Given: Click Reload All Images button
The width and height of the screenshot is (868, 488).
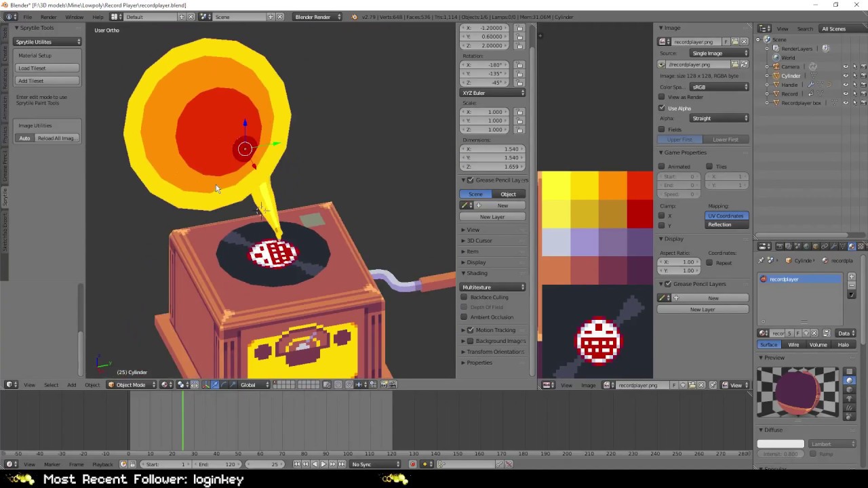Looking at the screenshot, I should [57, 138].
